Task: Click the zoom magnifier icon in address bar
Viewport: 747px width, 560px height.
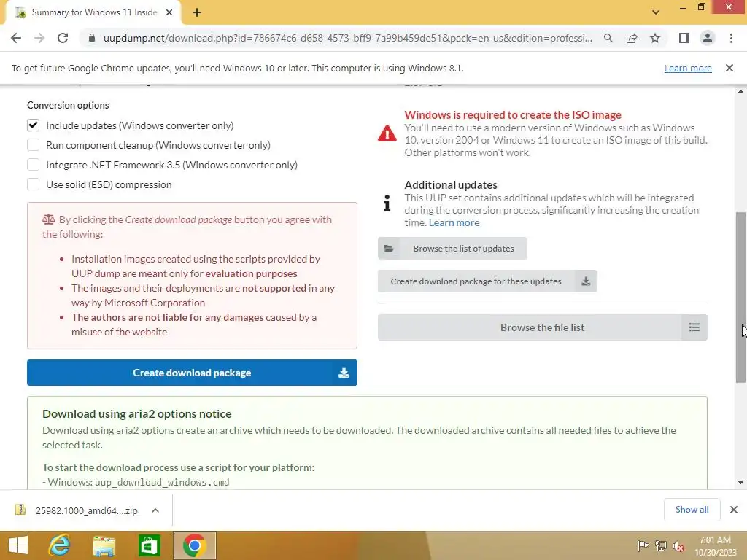Action: coord(608,38)
